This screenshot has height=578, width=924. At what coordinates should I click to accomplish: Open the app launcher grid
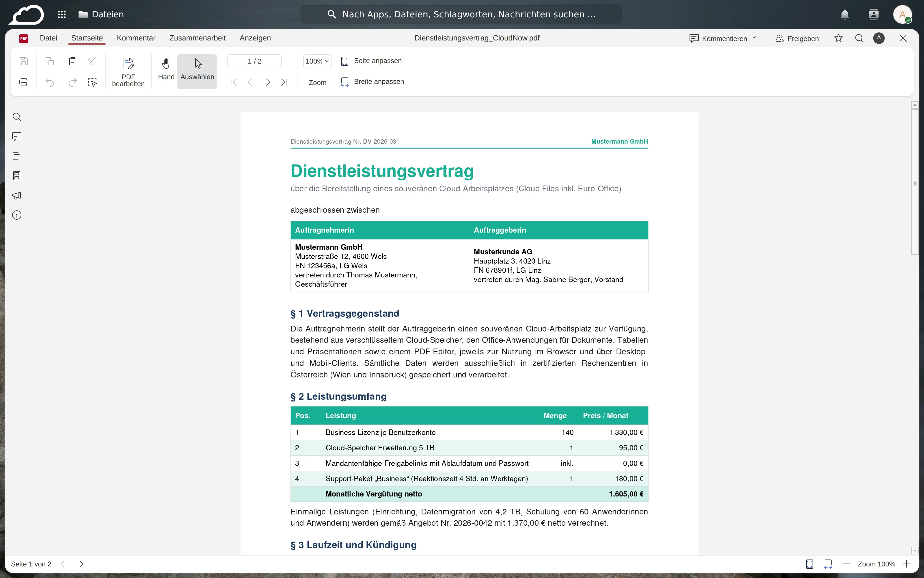tap(62, 14)
